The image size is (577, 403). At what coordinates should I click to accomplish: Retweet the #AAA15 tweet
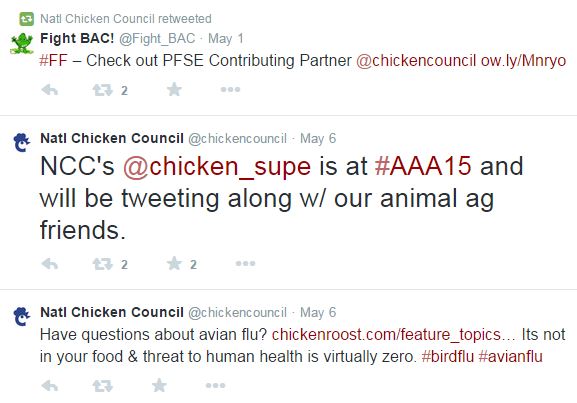(x=102, y=264)
